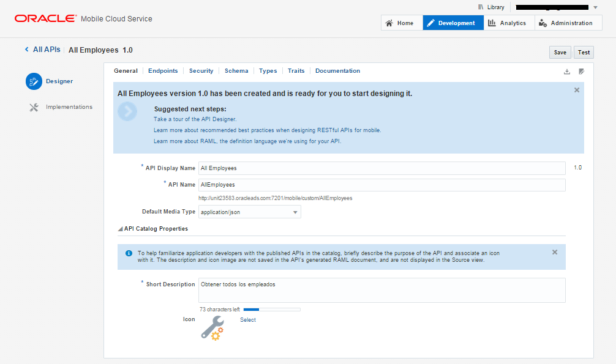Click the AllEmployees API URL text
The image size is (616, 364).
(x=276, y=198)
